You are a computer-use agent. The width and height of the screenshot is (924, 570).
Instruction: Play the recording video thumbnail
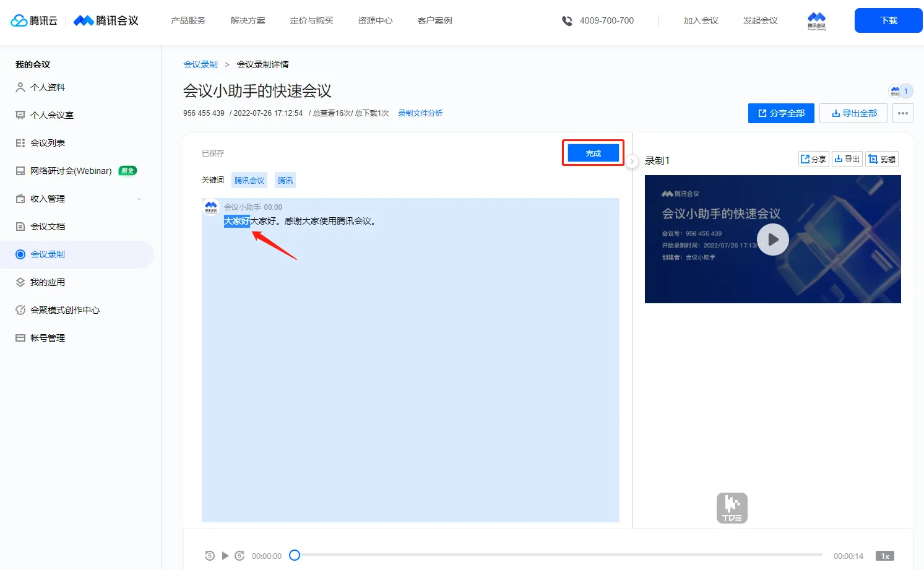tap(773, 240)
